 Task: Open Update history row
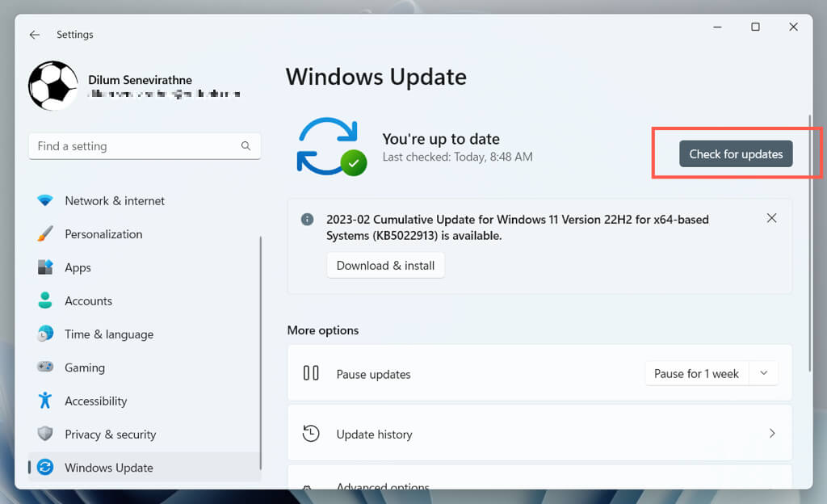tap(539, 434)
